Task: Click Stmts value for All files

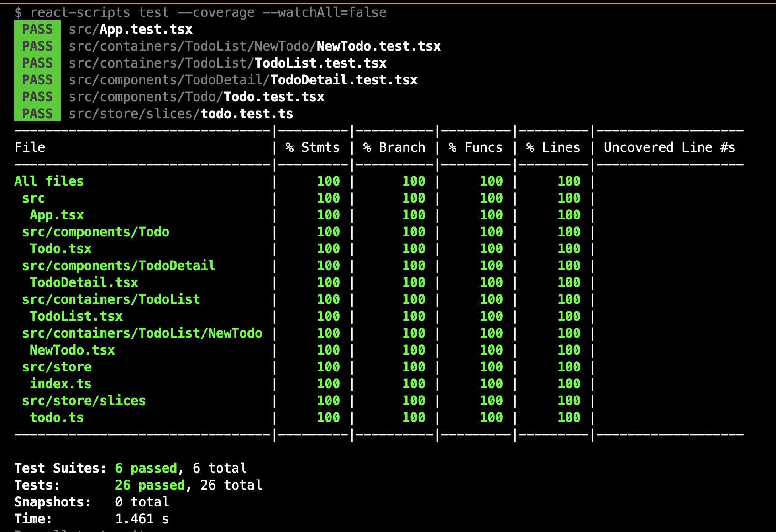Action: point(329,181)
